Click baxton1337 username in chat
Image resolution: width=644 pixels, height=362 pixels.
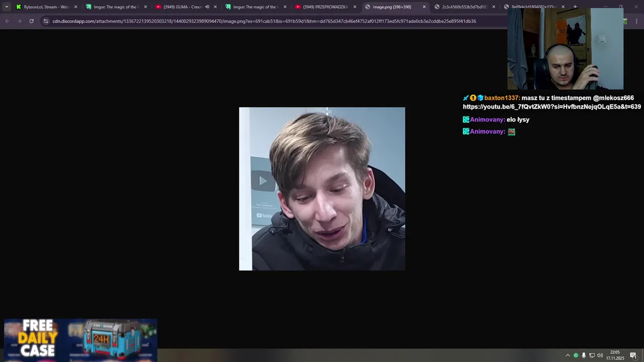tap(502, 98)
